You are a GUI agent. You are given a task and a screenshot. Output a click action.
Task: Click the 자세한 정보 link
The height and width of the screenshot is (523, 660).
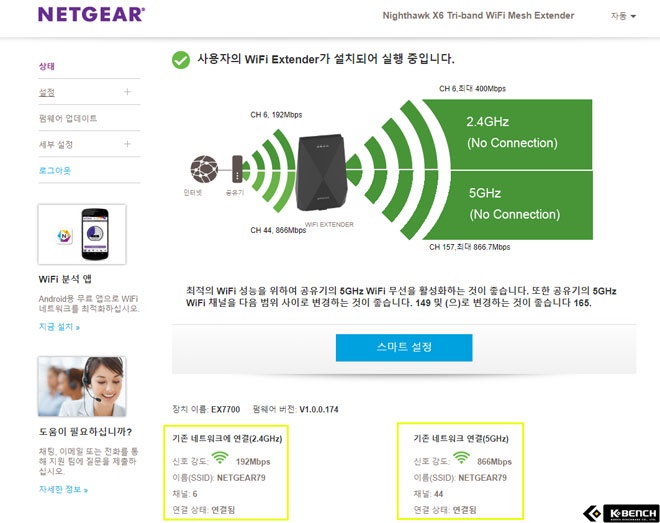pyautogui.click(x=63, y=489)
